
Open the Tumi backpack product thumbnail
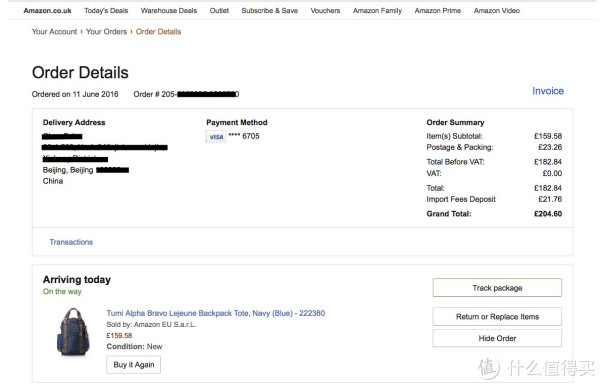click(x=73, y=332)
